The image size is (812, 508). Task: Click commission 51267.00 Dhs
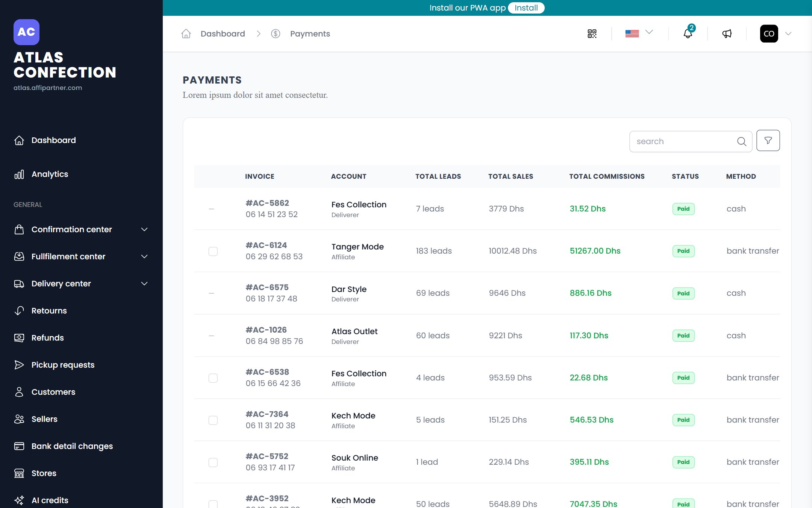(595, 251)
